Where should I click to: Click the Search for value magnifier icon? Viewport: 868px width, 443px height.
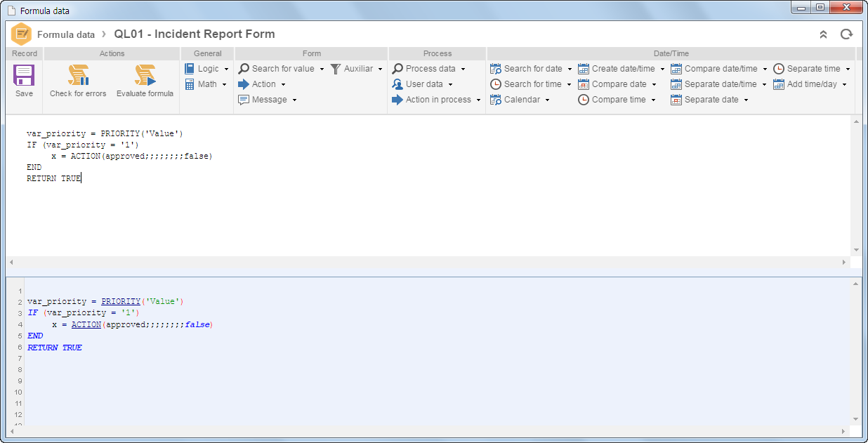[x=244, y=69]
